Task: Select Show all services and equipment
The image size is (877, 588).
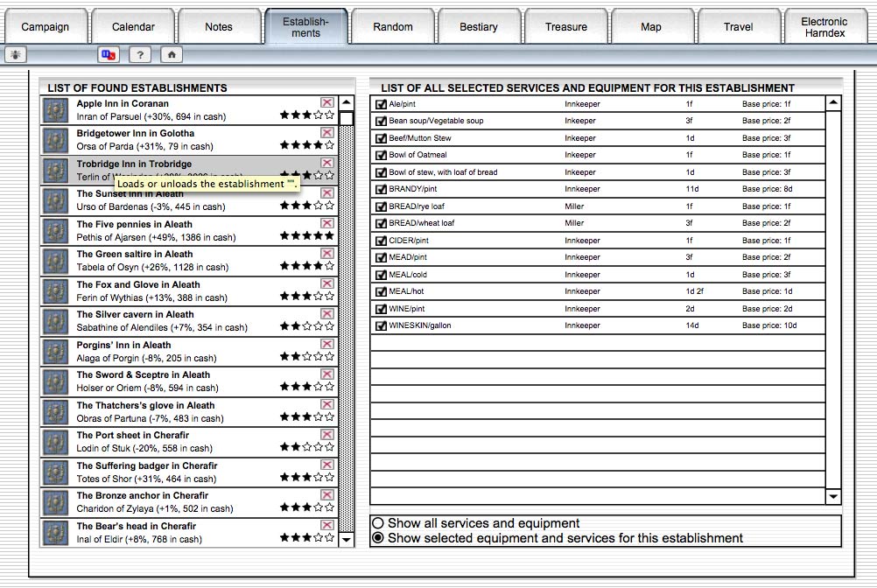Action: [x=378, y=523]
